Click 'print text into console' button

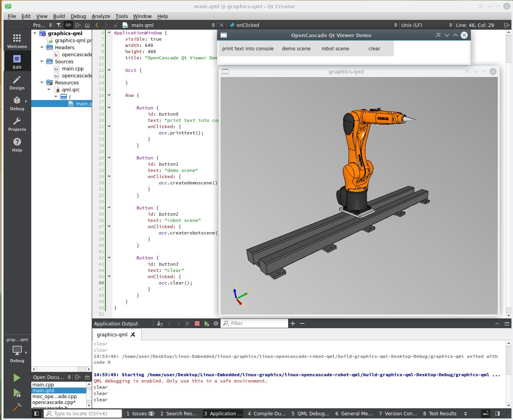[248, 48]
